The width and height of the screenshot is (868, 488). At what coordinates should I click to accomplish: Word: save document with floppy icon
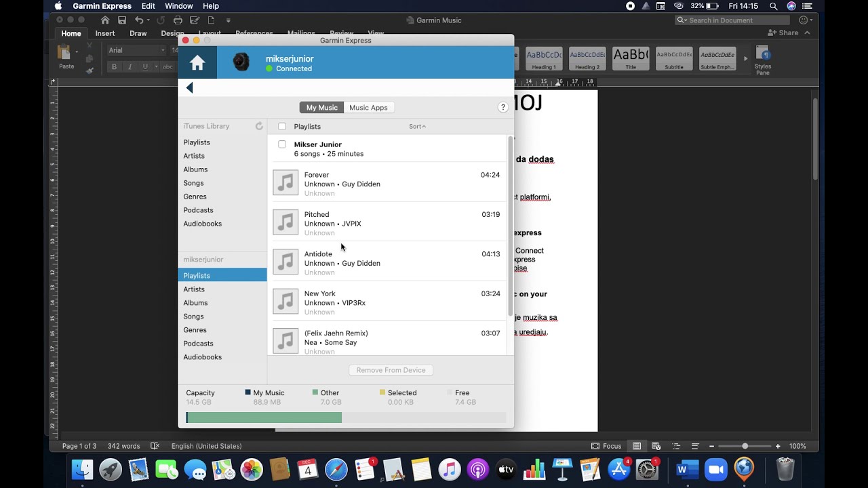[x=121, y=20]
